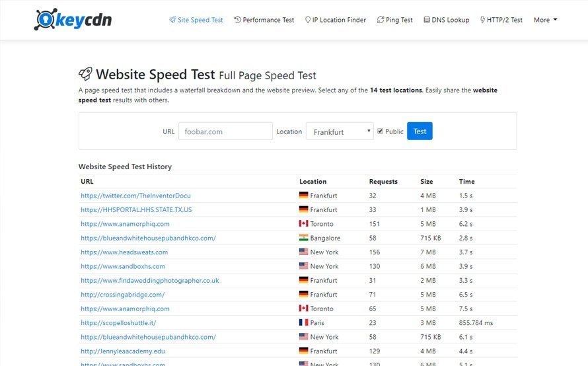Click the KeyCDN logo
Viewport: 588px width, 366px height.
tap(73, 20)
